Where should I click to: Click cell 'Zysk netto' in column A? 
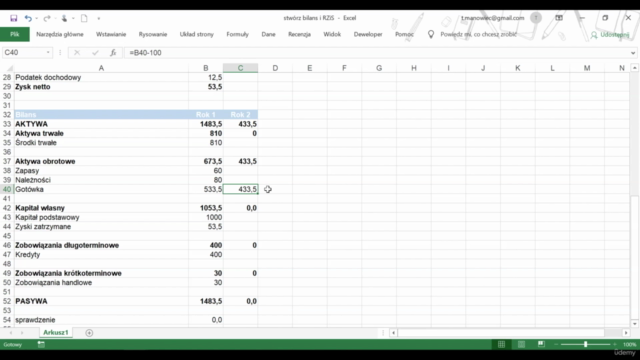coord(101,87)
